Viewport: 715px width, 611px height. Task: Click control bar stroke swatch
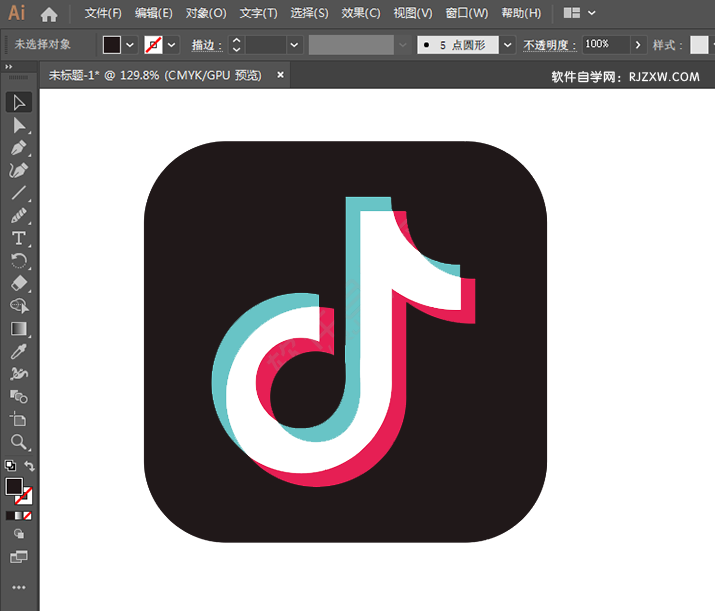(153, 45)
